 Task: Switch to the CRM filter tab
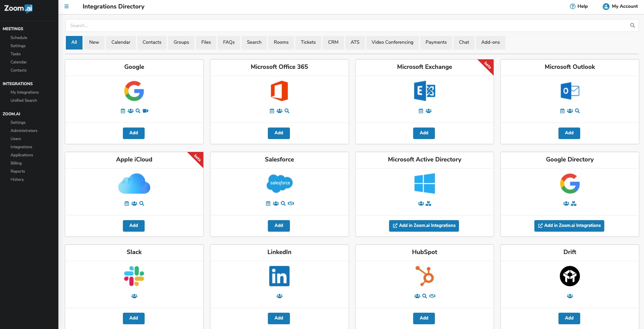(x=333, y=42)
